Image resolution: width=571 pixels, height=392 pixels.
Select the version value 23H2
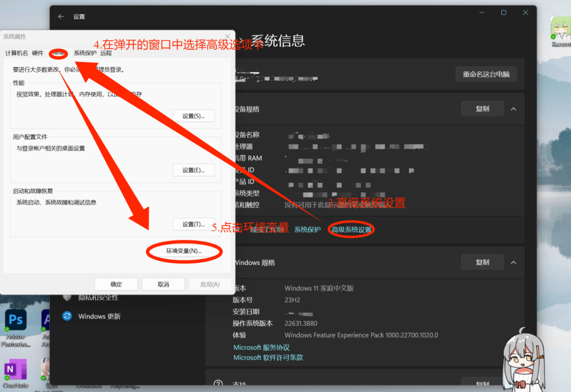(292, 300)
